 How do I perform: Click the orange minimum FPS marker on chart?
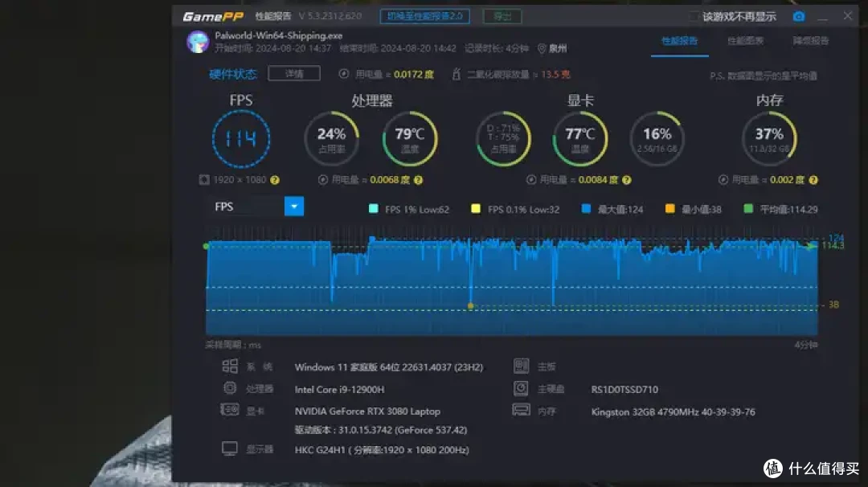point(470,305)
